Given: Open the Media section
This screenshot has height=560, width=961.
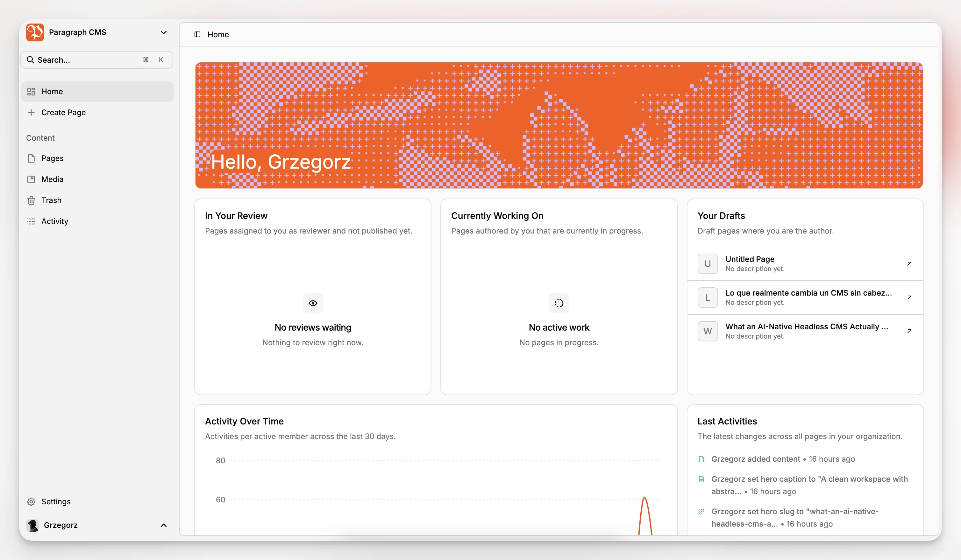Looking at the screenshot, I should [x=97, y=179].
